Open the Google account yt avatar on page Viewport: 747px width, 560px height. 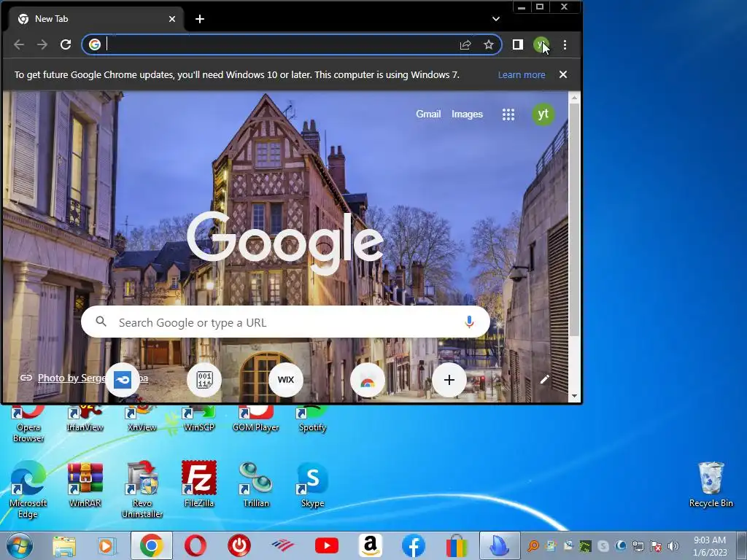click(x=543, y=114)
